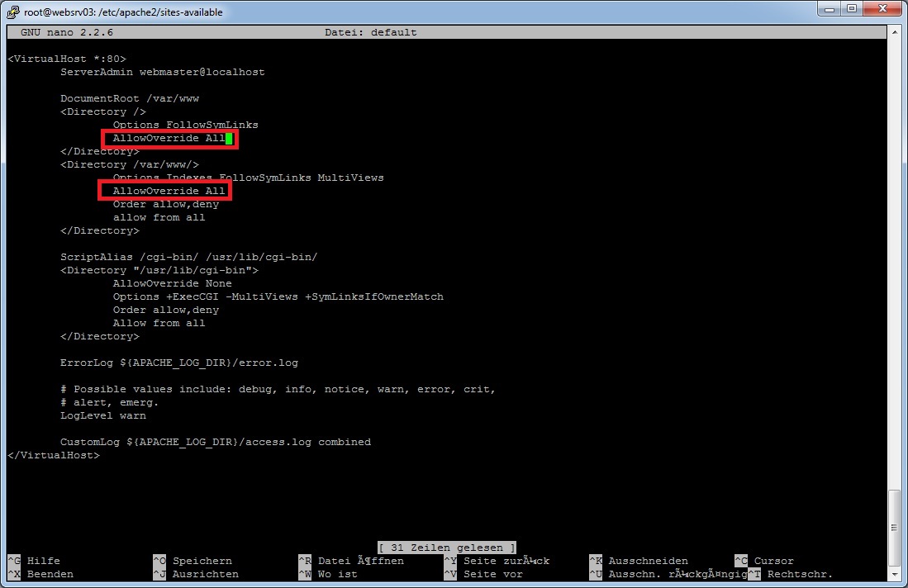
Task: Place cursor on 'DocumentRoot /var/www' line
Action: [130, 98]
